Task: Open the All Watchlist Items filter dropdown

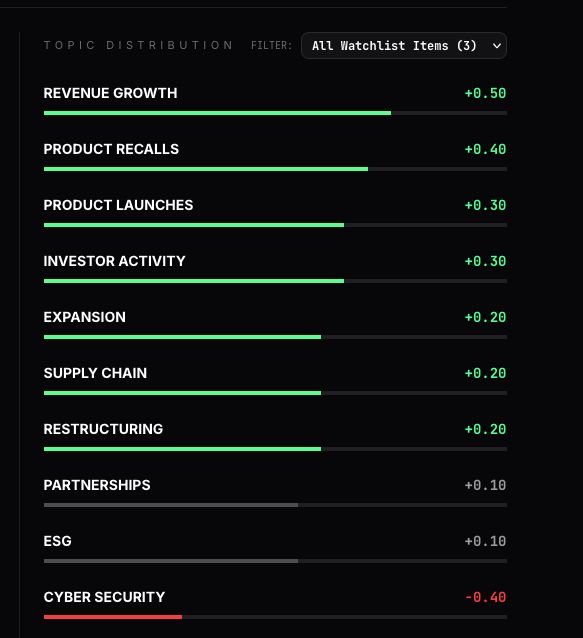Action: tap(404, 46)
